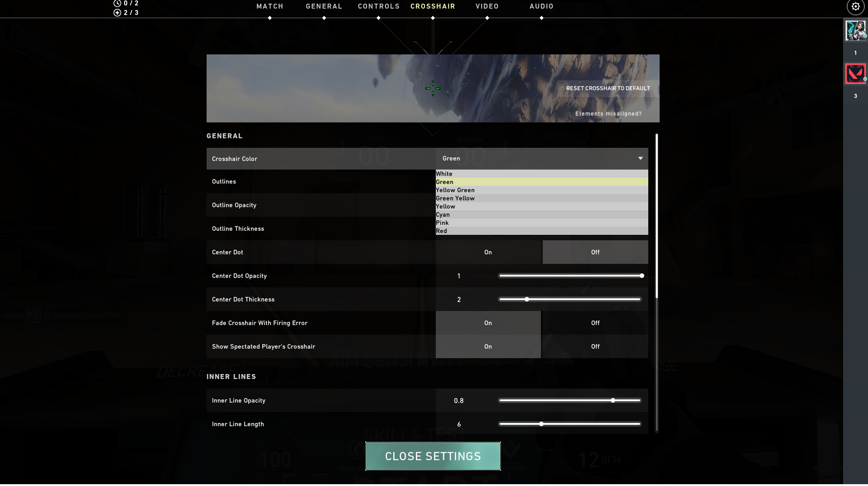Click the Center Dot Thickness slider handle
The image size is (868, 486).
point(526,299)
